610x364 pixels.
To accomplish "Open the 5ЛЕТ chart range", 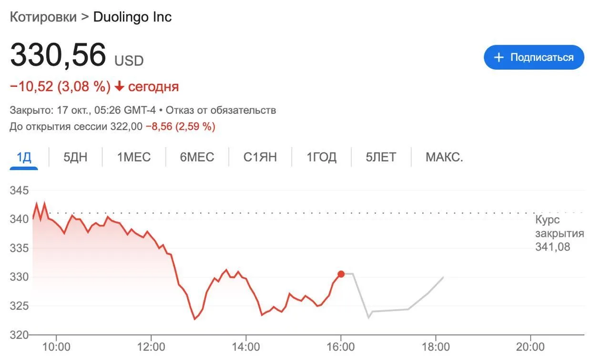I will [x=381, y=157].
